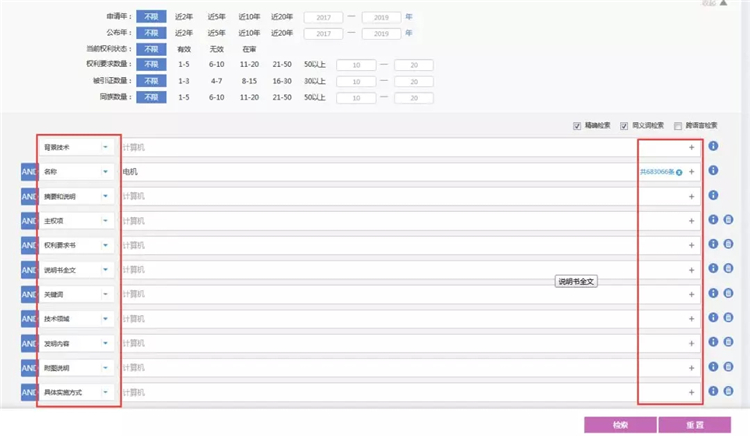Click the info icon for the 技术领域 row
Viewport: 750px width, 438px height.
pyautogui.click(x=713, y=318)
